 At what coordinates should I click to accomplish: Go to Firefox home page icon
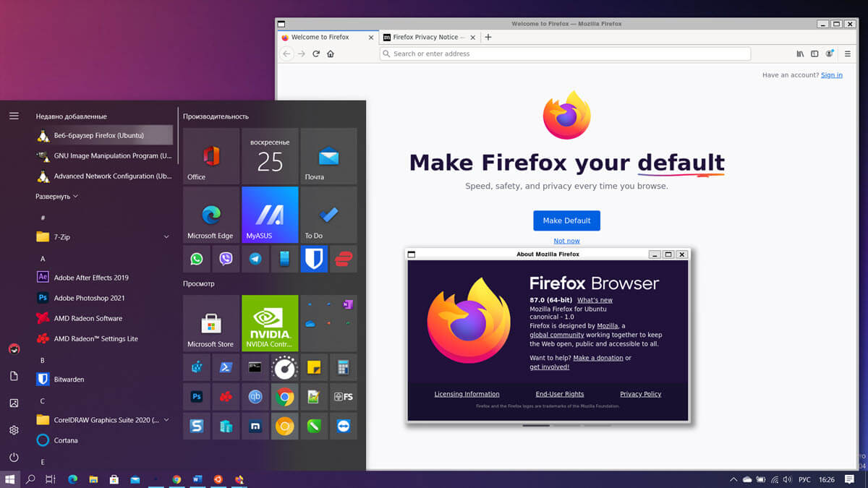[331, 53]
